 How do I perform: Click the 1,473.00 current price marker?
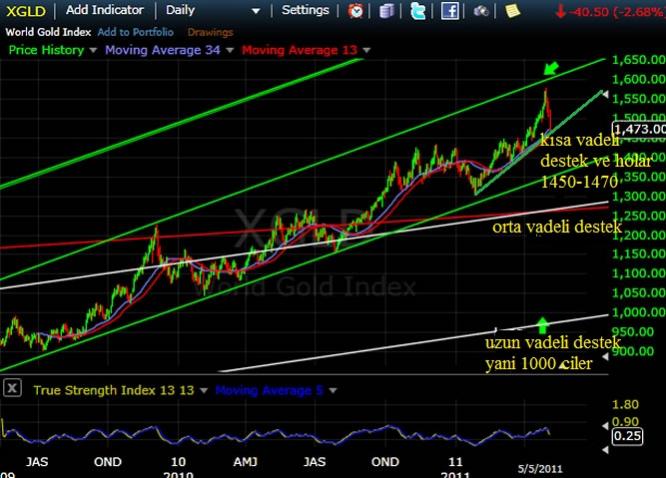(639, 129)
